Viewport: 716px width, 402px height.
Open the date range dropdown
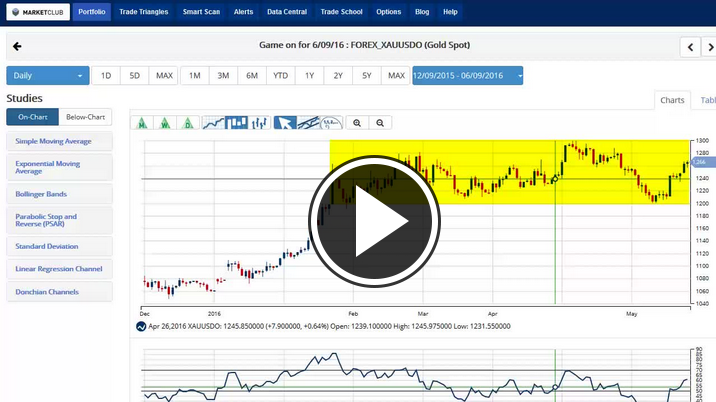[468, 76]
